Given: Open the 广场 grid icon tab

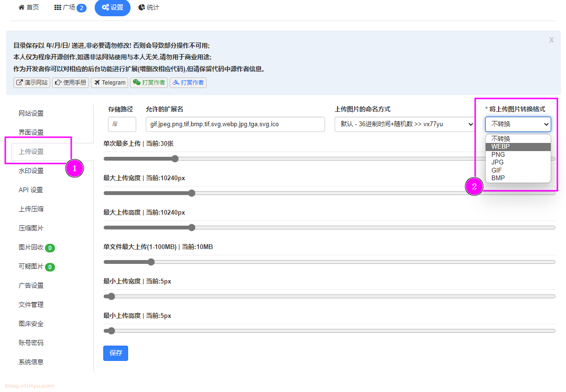Looking at the screenshot, I should [70, 8].
